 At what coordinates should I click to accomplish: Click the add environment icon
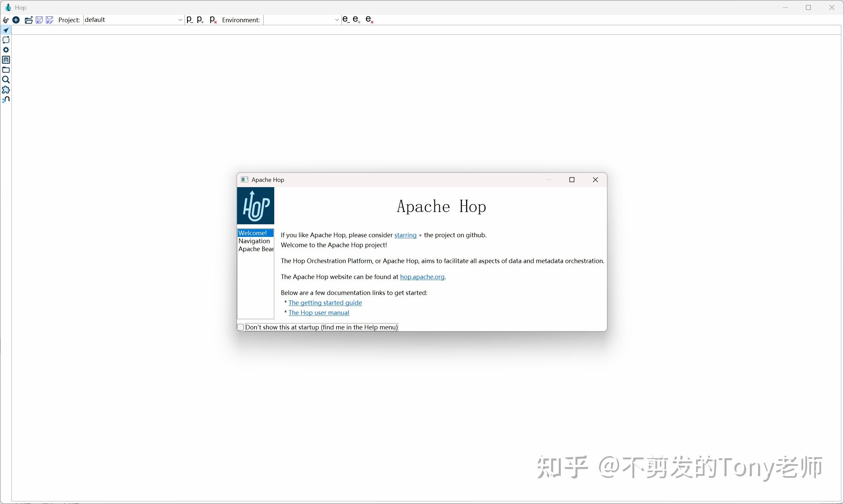356,19
